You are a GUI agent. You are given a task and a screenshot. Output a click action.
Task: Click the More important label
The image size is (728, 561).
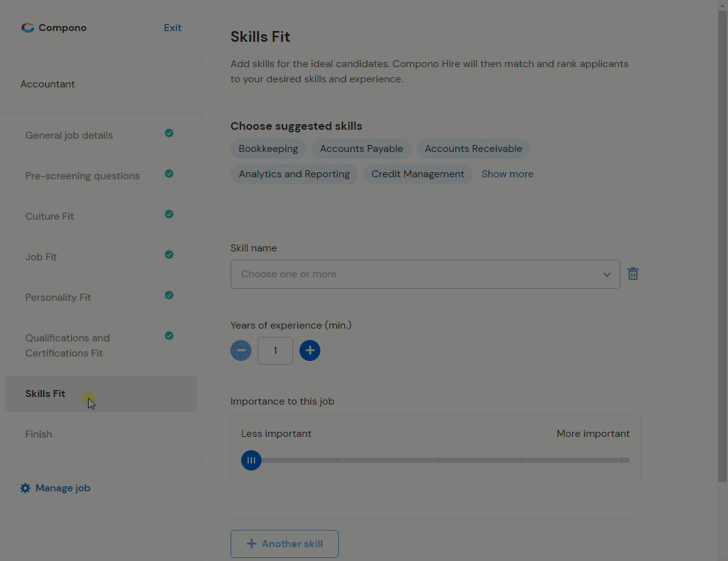pos(593,434)
